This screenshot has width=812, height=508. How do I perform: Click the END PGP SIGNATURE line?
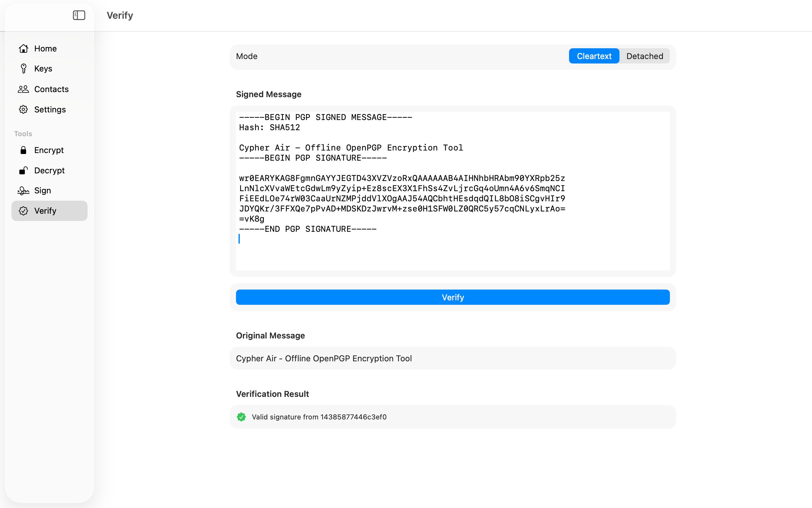coord(308,229)
